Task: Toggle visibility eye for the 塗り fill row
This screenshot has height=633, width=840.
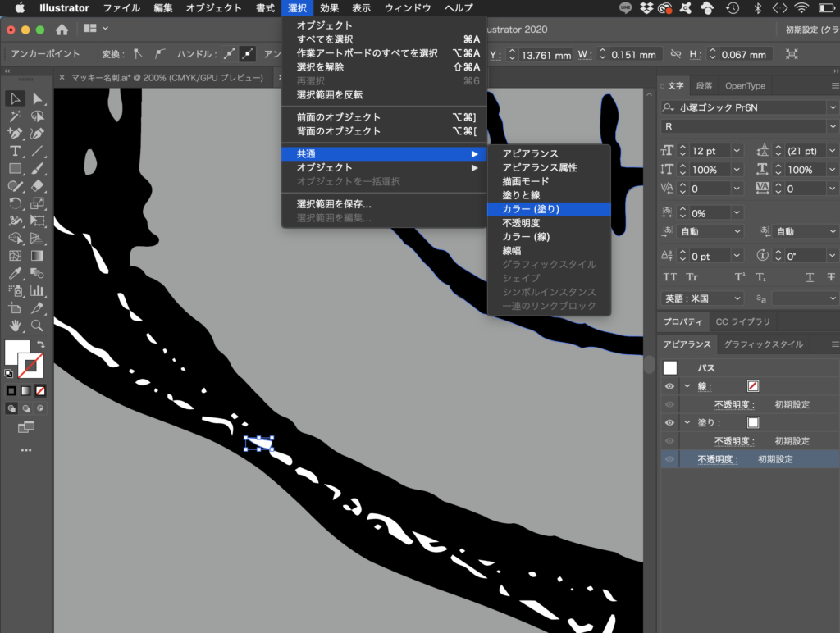Action: pos(669,422)
